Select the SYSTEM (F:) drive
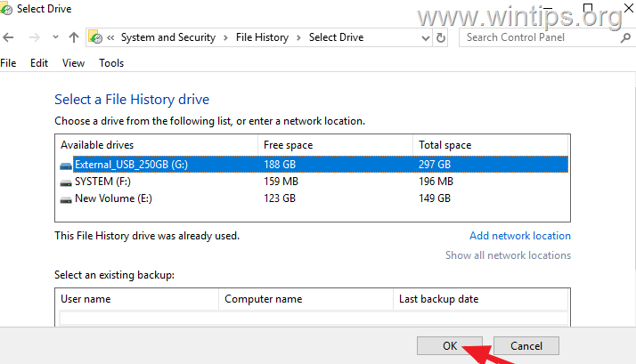636x364 pixels. [x=314, y=182]
